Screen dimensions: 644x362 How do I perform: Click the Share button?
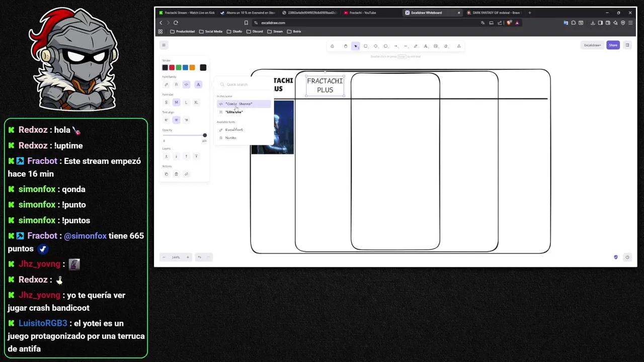613,45
